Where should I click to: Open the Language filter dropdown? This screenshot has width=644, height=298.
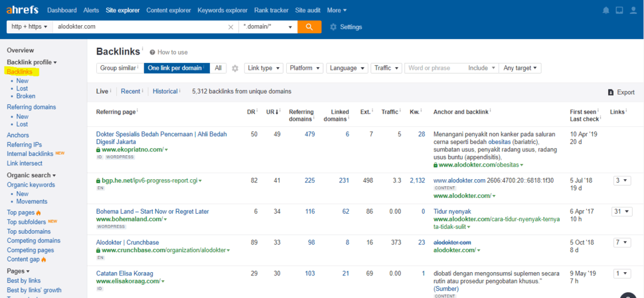point(347,68)
